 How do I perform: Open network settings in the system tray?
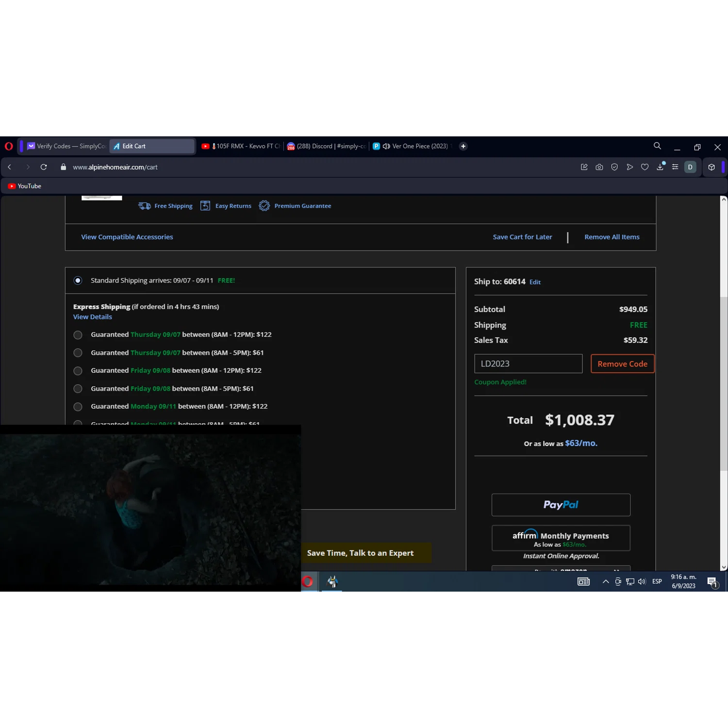point(630,581)
